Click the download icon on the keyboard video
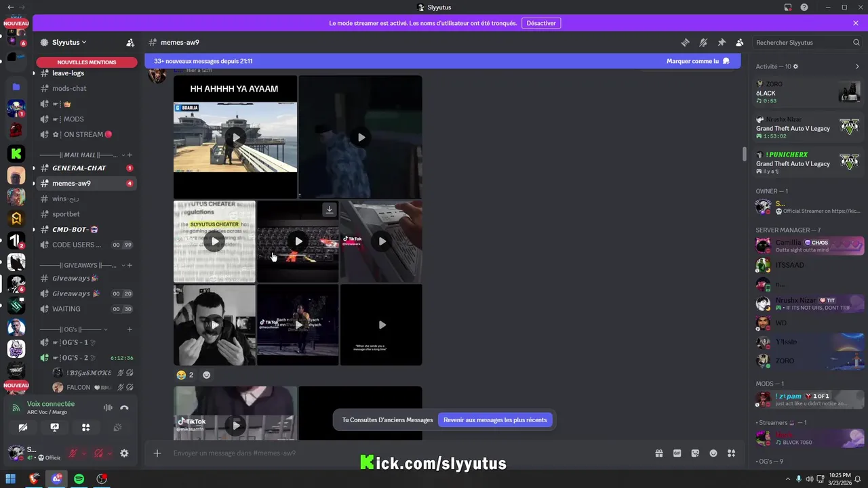Viewport: 868px width, 488px height. pos(330,209)
